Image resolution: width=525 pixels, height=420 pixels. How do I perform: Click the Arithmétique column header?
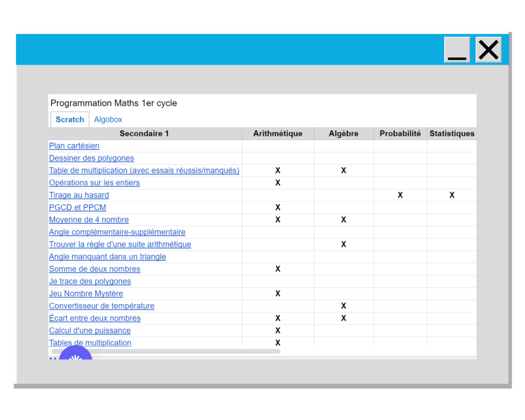click(x=277, y=134)
